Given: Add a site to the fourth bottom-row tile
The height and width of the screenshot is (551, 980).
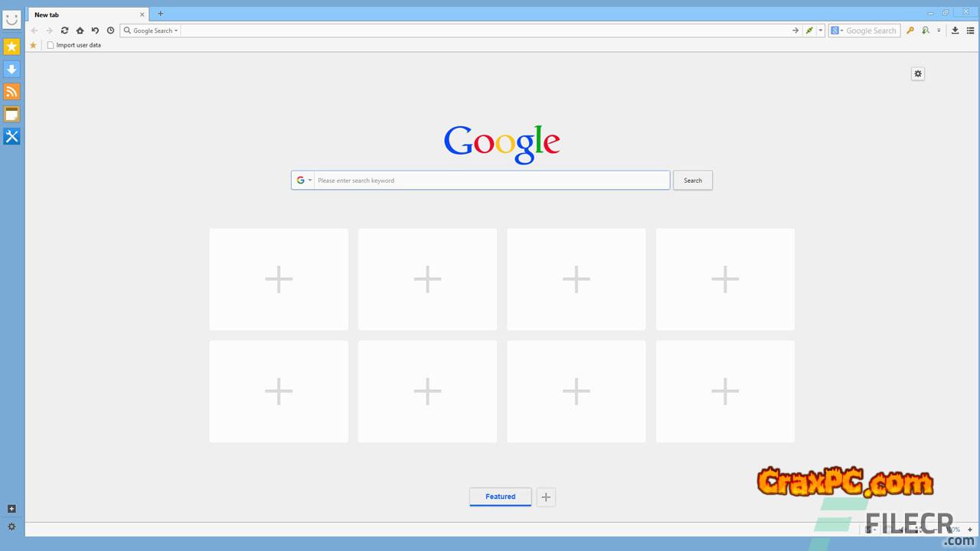Looking at the screenshot, I should click(725, 391).
